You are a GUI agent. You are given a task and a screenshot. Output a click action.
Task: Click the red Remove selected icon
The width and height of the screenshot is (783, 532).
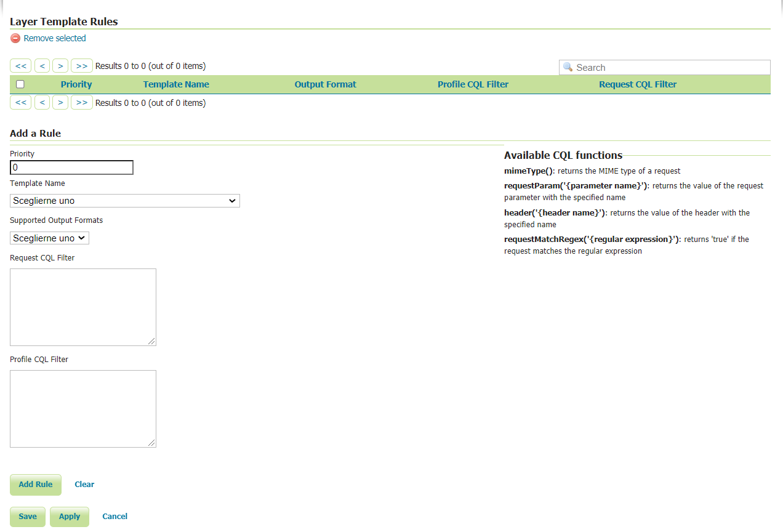coord(15,38)
